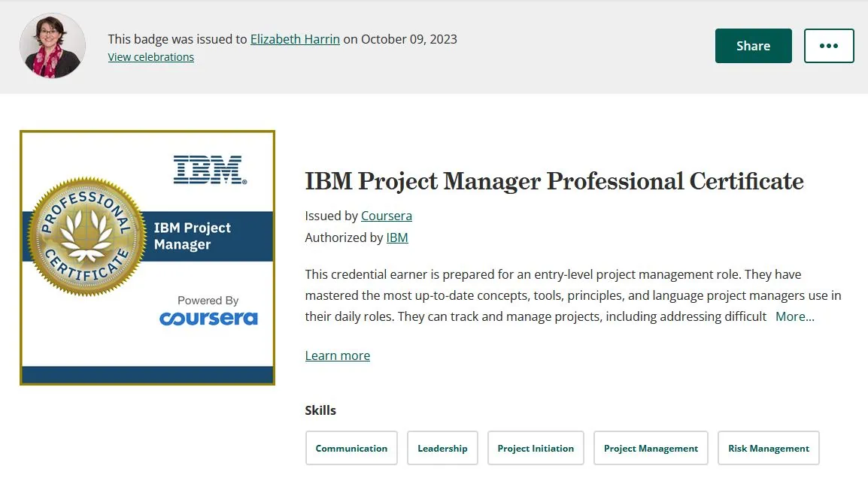Click the Coursera logo on badge
868x493 pixels.
pyautogui.click(x=208, y=318)
